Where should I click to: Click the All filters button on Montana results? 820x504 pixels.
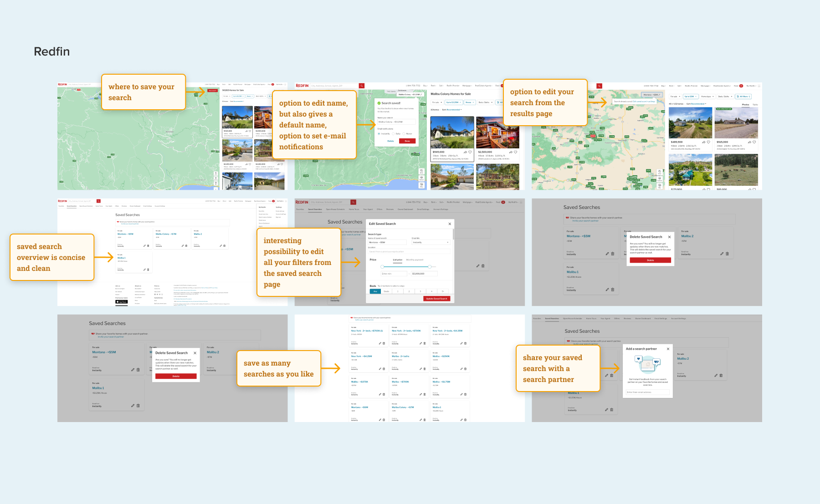pos(743,97)
